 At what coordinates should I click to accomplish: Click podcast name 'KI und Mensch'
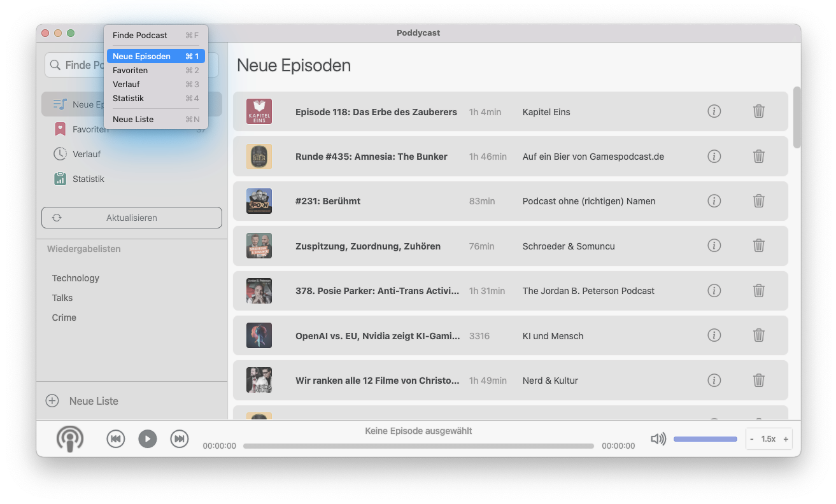coord(553,336)
